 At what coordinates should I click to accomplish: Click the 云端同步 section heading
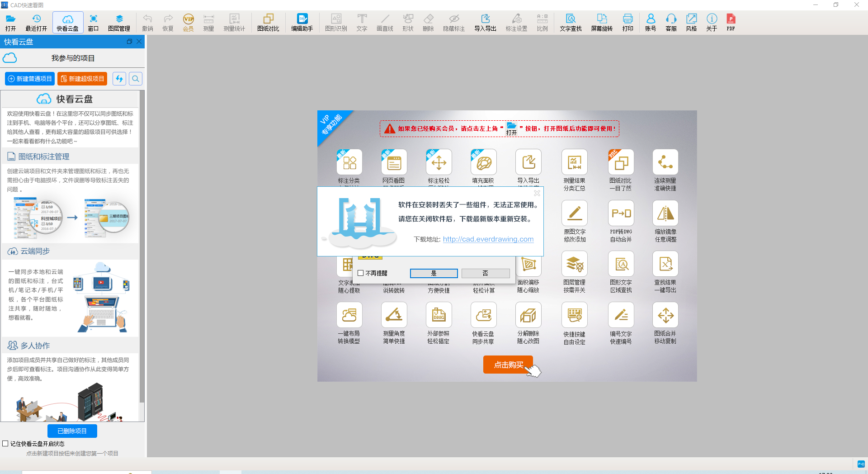35,251
